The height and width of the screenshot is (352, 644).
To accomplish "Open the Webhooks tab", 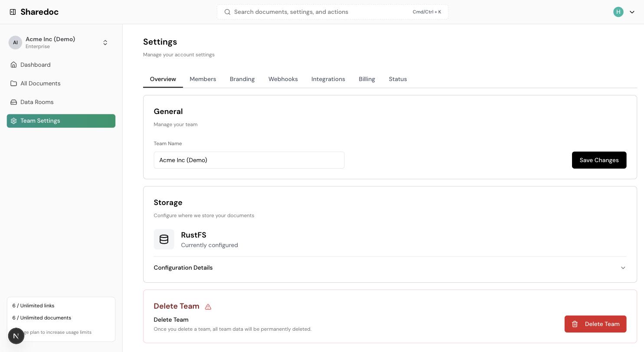I will 283,79.
